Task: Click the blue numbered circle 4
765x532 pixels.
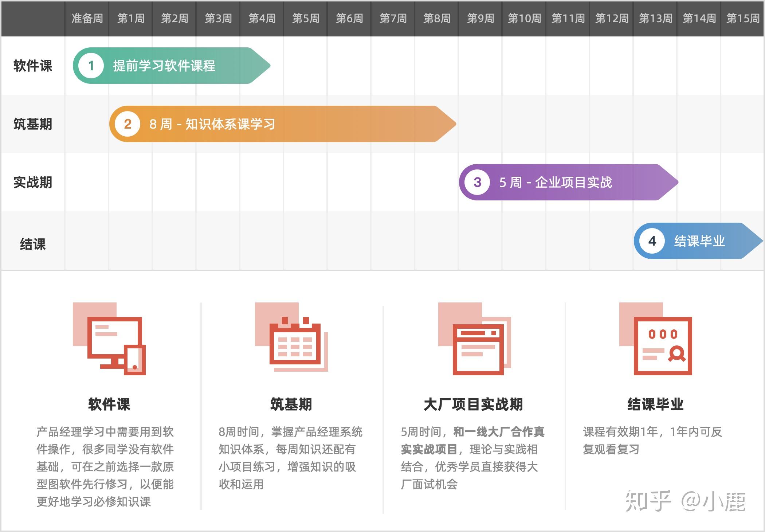Action: 652,241
